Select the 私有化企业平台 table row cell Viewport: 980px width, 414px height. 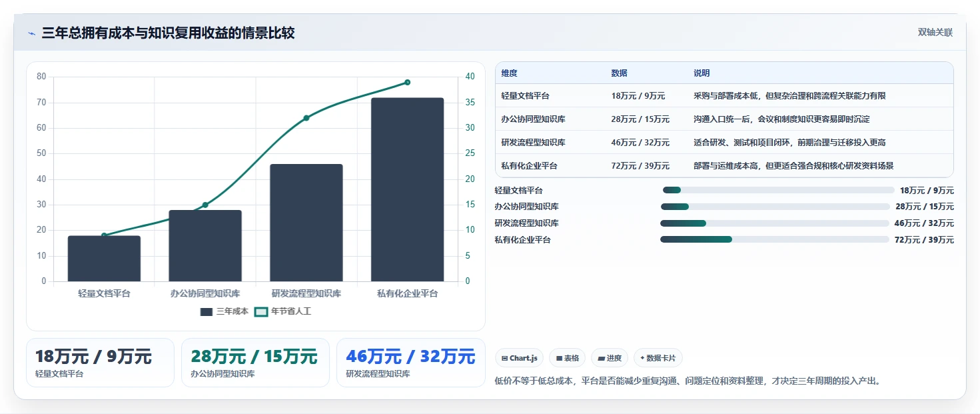tap(530, 166)
